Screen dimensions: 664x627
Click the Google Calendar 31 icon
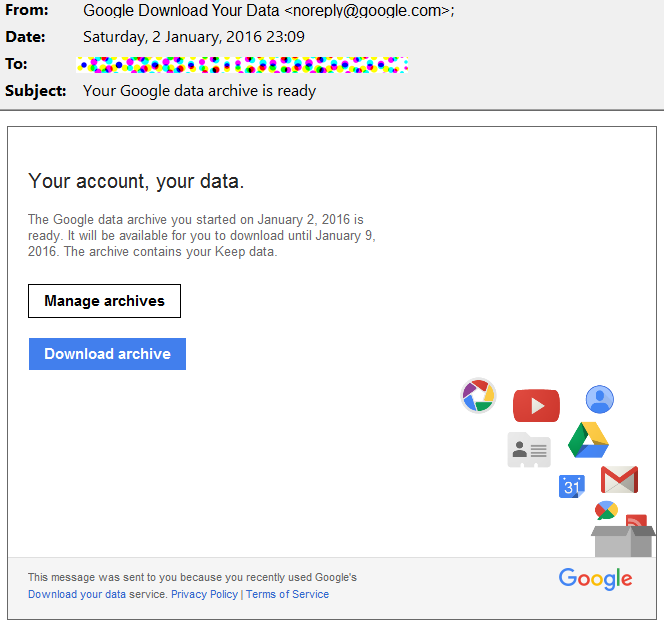tap(572, 486)
